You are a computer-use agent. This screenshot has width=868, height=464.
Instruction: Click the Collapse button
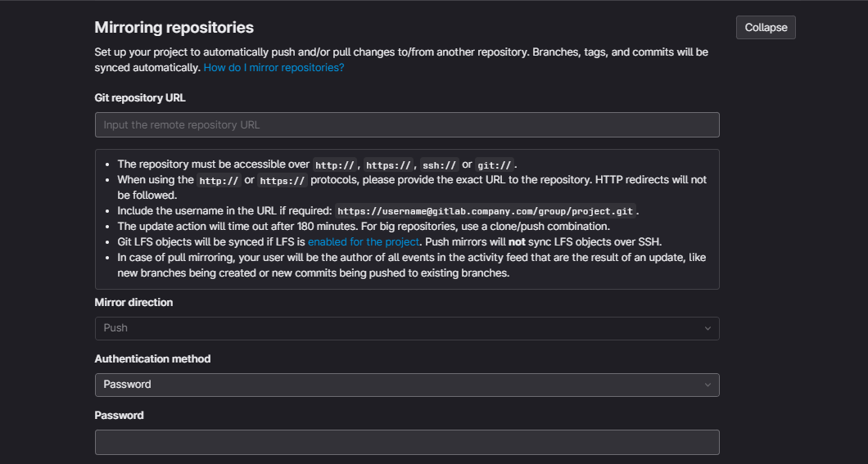[x=766, y=27]
